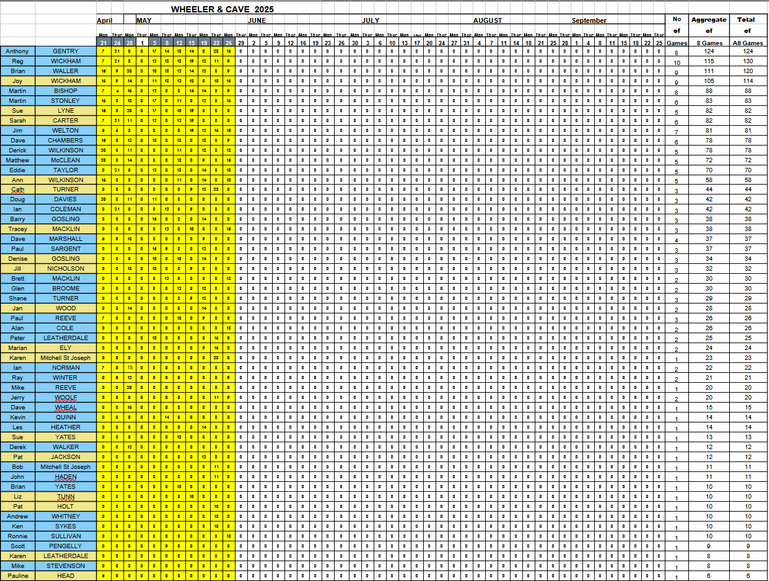Select Ann's first name cell

point(18,179)
